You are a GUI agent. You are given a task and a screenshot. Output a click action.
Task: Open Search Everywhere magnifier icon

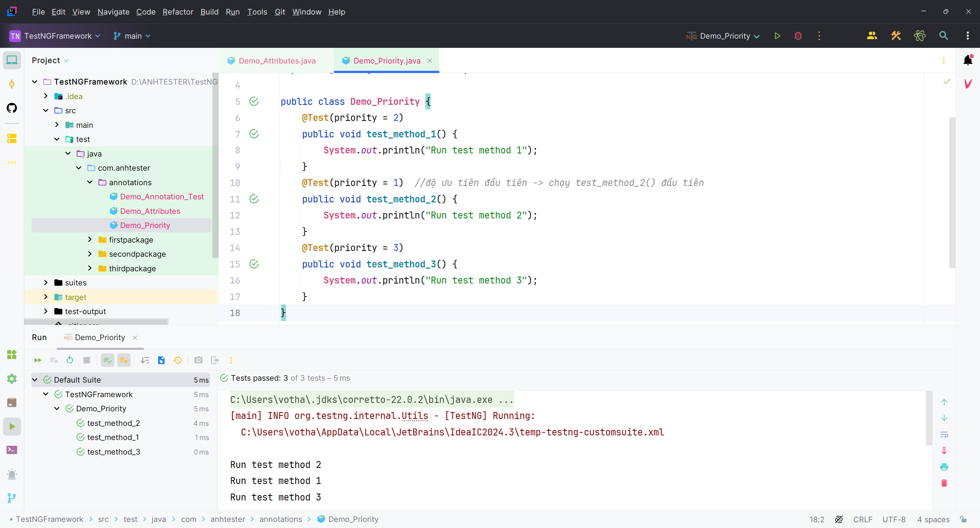click(944, 36)
